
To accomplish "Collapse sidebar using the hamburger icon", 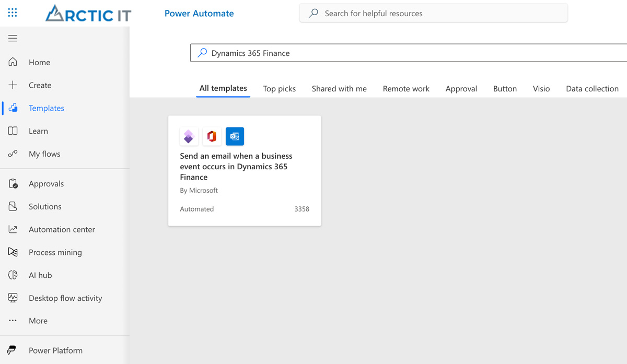I will pos(13,38).
